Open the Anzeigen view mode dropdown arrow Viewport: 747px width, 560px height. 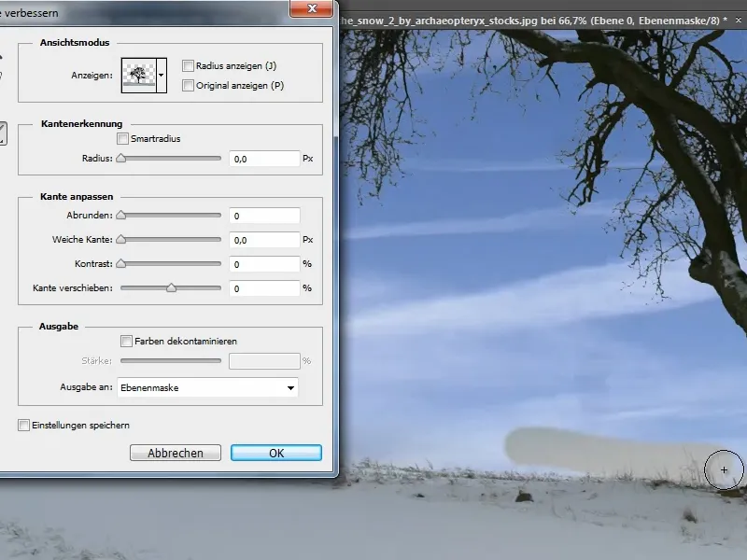tap(162, 76)
